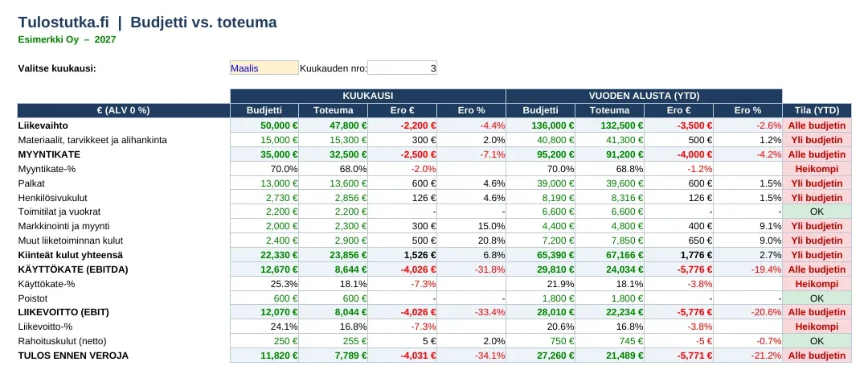Click Käyttökate-% monthly budget 25.3%
This screenshot has width=868, height=370.
point(264,284)
